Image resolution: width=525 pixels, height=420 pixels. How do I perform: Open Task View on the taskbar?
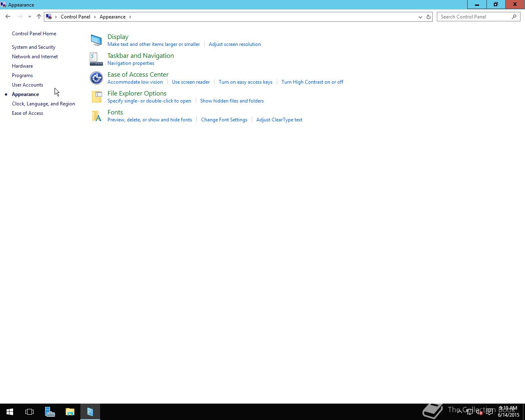pyautogui.click(x=30, y=412)
